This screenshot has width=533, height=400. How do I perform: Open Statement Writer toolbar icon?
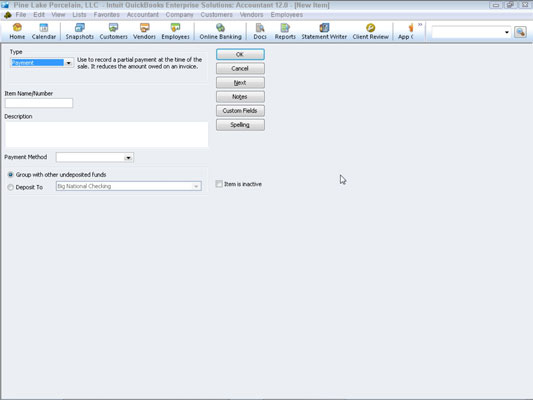click(324, 31)
